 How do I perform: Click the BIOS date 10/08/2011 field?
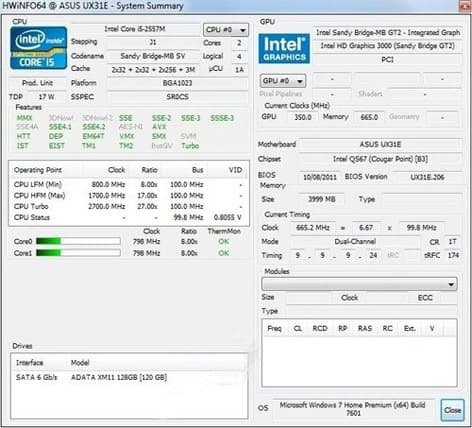point(320,177)
